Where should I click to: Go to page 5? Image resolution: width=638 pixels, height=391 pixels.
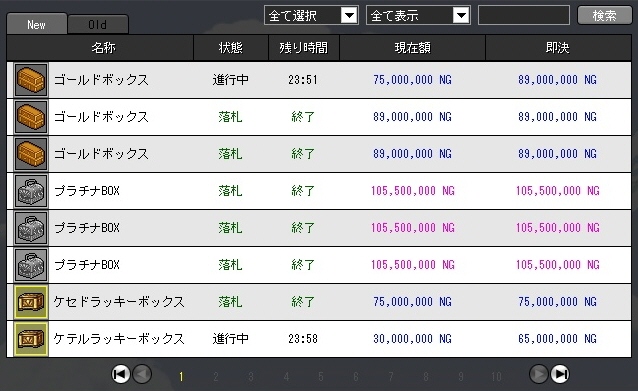tap(321, 377)
